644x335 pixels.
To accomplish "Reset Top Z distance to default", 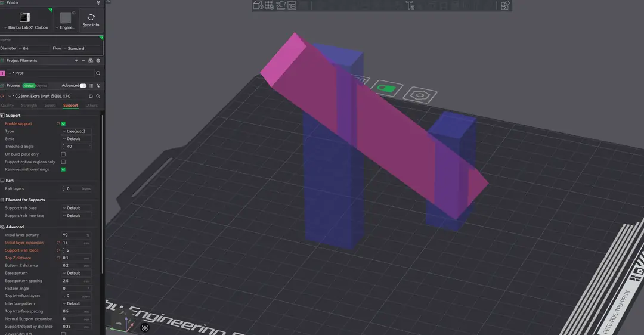I will click(58, 258).
